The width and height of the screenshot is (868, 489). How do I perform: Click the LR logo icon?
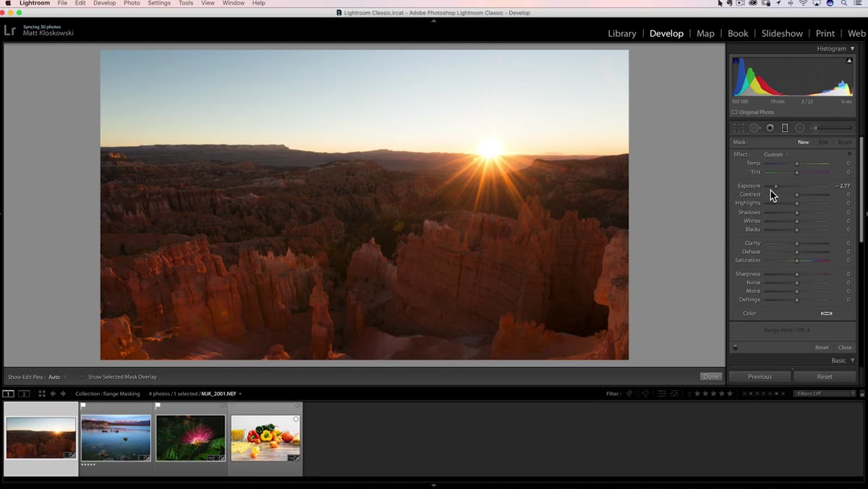tap(9, 30)
